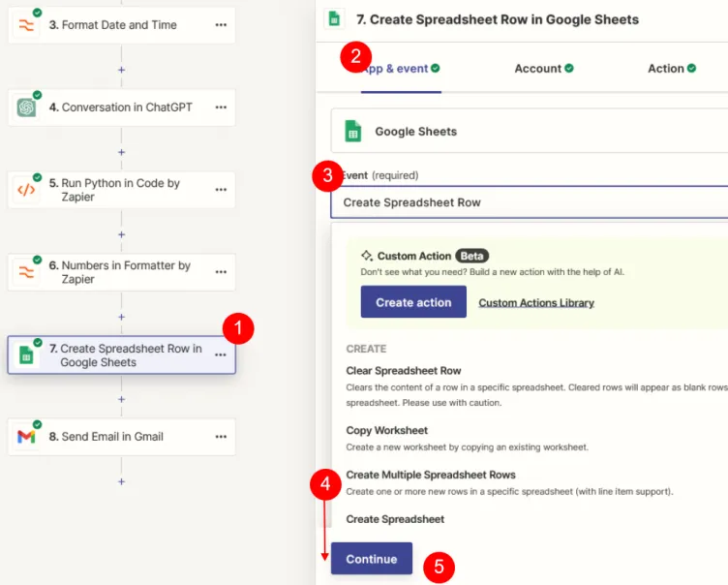The width and height of the screenshot is (728, 585).
Task: Click the Google Sheets icon on step 7
Action: 26,355
